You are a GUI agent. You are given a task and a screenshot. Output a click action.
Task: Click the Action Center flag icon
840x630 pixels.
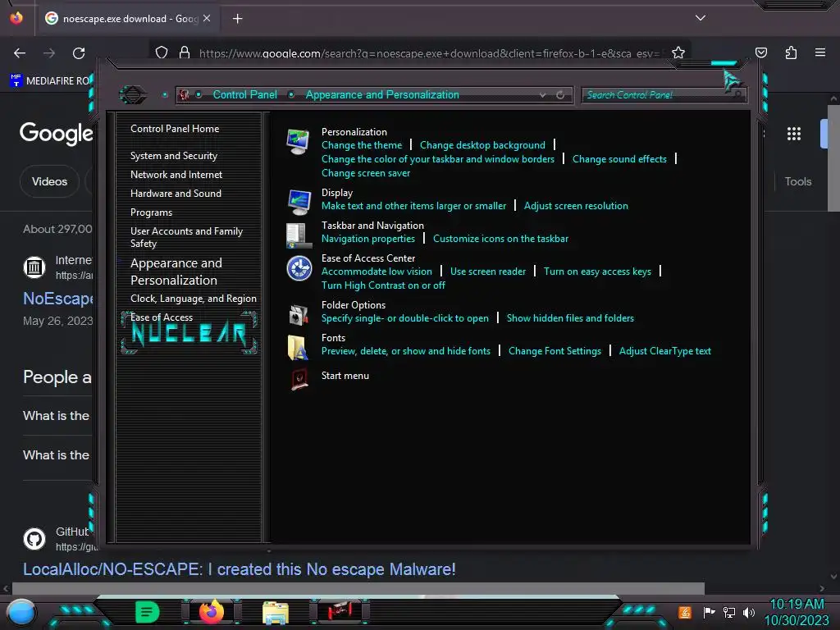click(x=710, y=612)
